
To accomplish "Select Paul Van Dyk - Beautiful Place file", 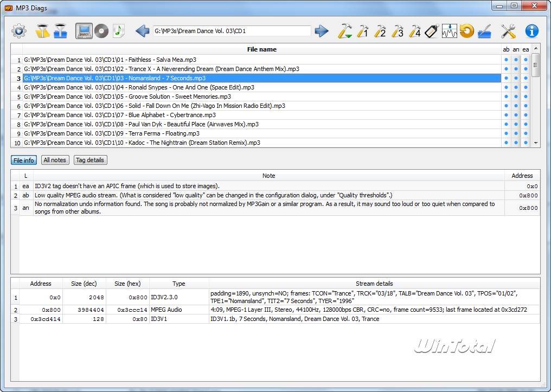I will (262, 124).
